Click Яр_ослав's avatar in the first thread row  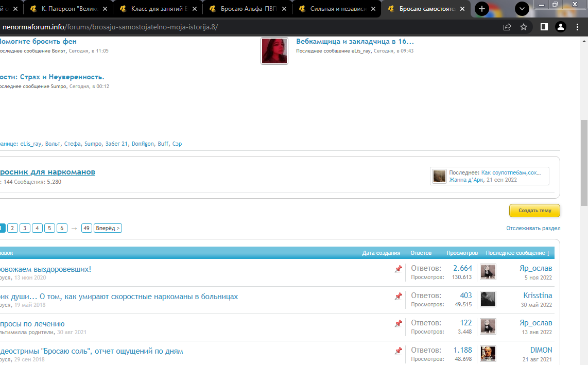coord(488,272)
